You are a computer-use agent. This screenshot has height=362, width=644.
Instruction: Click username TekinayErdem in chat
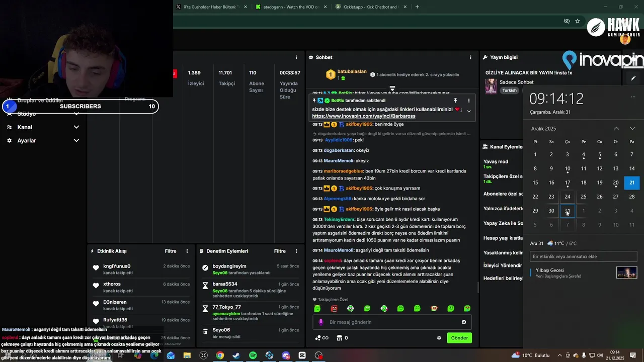pyautogui.click(x=339, y=220)
